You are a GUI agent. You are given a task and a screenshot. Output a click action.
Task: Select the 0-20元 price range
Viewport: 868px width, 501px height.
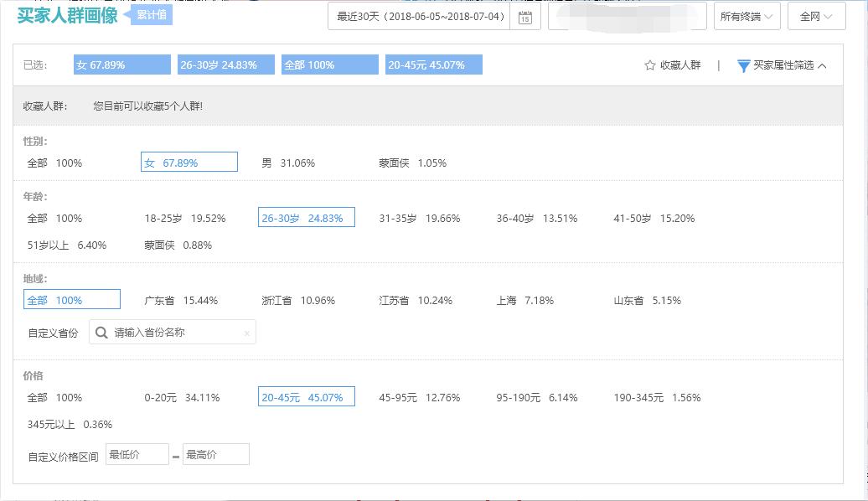coord(183,398)
